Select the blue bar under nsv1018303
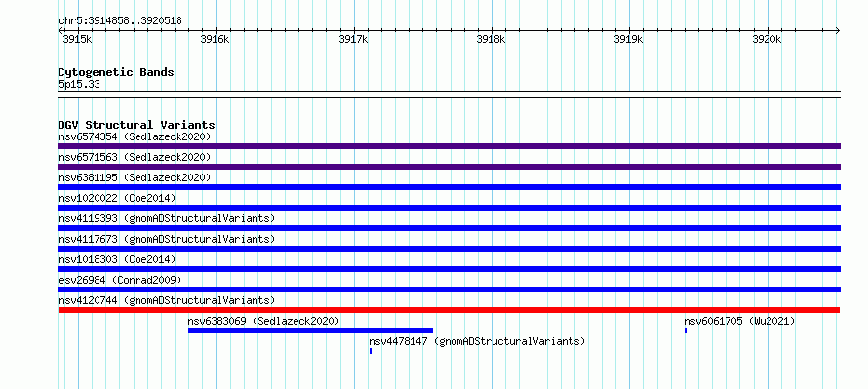 [449, 269]
